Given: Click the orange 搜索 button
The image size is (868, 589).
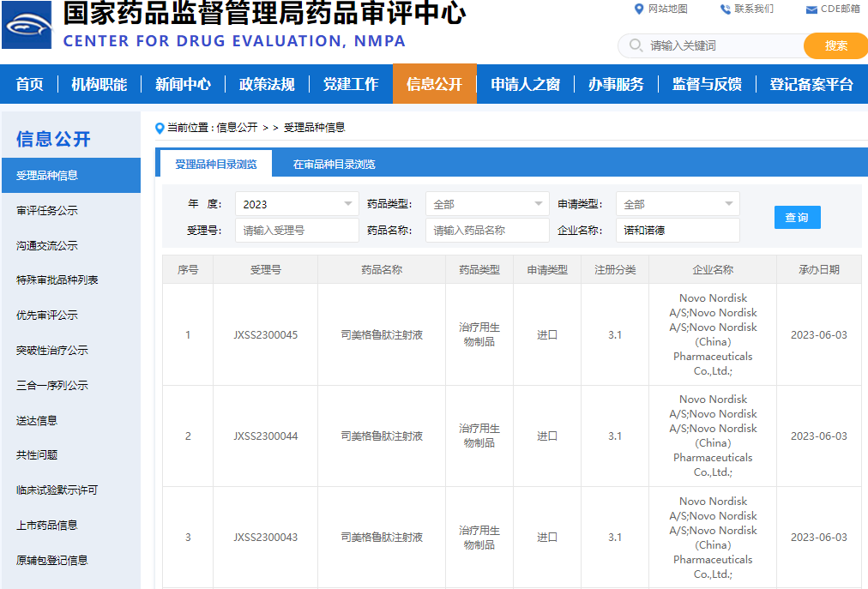Looking at the screenshot, I should (835, 45).
